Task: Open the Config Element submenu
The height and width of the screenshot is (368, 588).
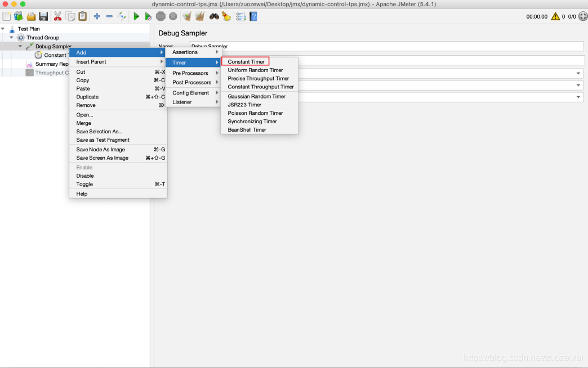Action: [x=193, y=93]
